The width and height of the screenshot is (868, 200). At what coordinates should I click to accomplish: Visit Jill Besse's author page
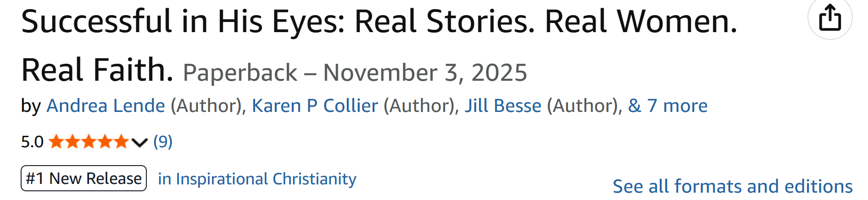click(503, 106)
